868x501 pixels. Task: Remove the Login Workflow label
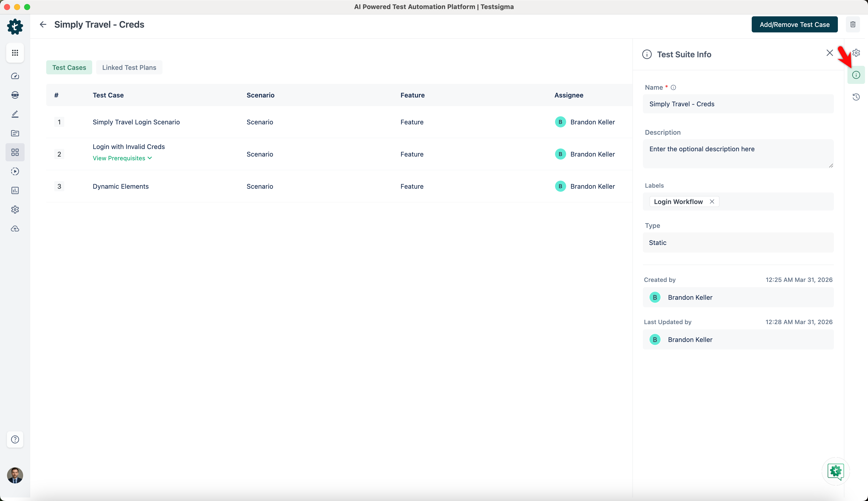712,202
